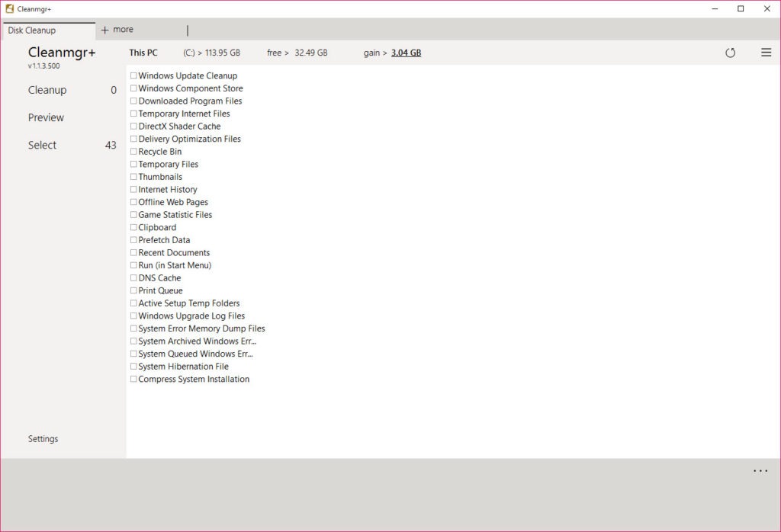Click the 0 count next to Cleanup

114,90
